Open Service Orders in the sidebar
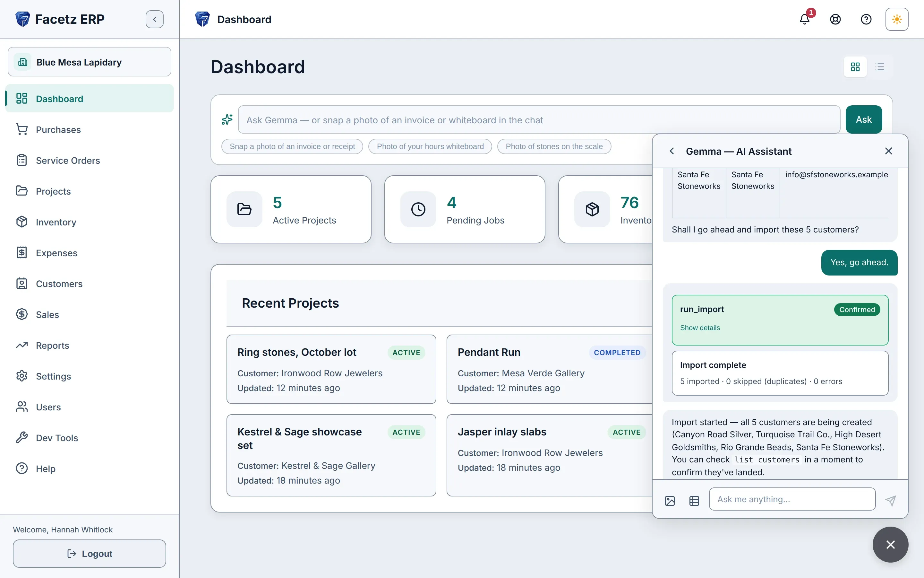Viewport: 924px width, 578px height. [x=89, y=160]
